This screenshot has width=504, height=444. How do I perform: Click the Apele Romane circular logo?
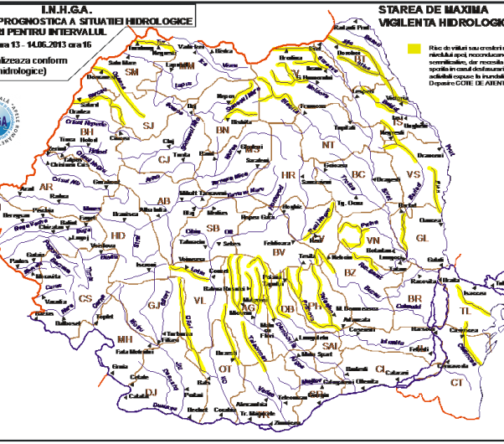[x=8, y=122]
